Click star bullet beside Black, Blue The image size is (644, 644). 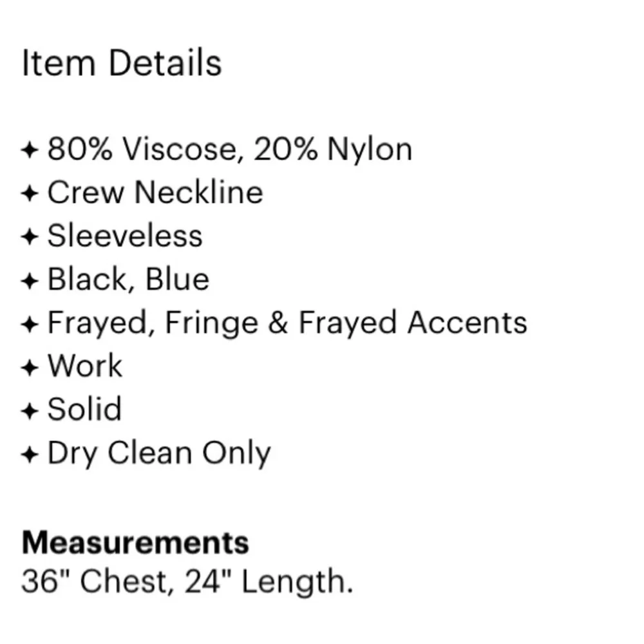pyautogui.click(x=30, y=281)
